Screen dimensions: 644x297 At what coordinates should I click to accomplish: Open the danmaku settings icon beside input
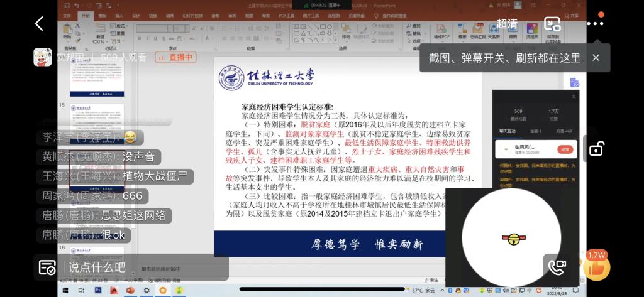[47, 267]
